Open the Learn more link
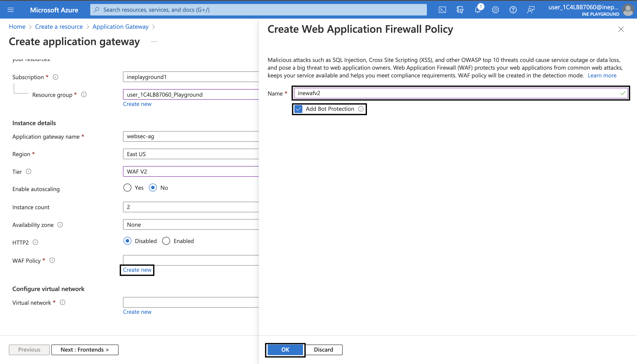The width and height of the screenshot is (637, 364). [602, 75]
